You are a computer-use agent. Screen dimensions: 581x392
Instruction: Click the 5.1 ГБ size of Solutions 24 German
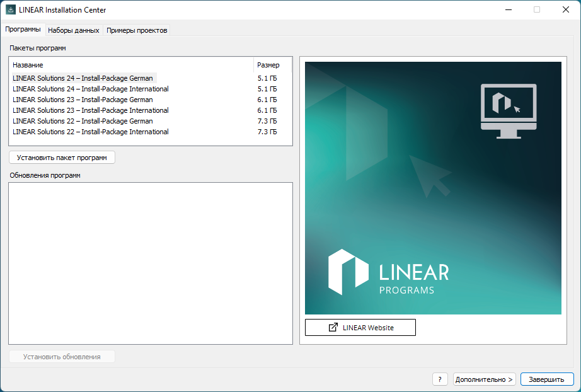[x=267, y=78]
